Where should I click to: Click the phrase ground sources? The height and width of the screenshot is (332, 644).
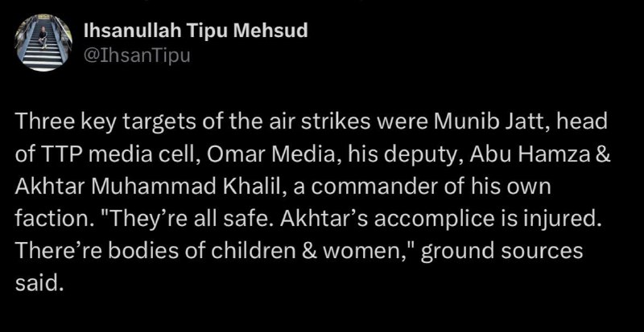[x=500, y=251]
